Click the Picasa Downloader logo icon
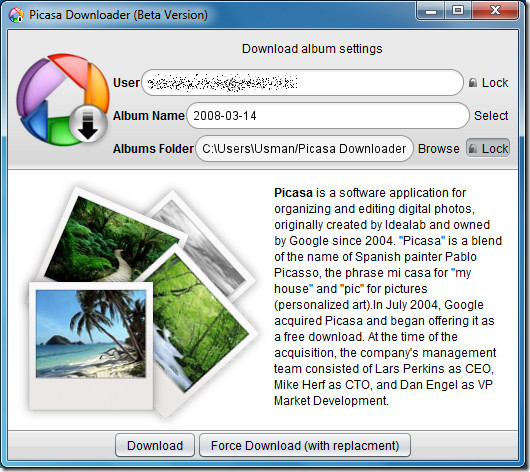The width and height of the screenshot is (530, 472). 63,100
